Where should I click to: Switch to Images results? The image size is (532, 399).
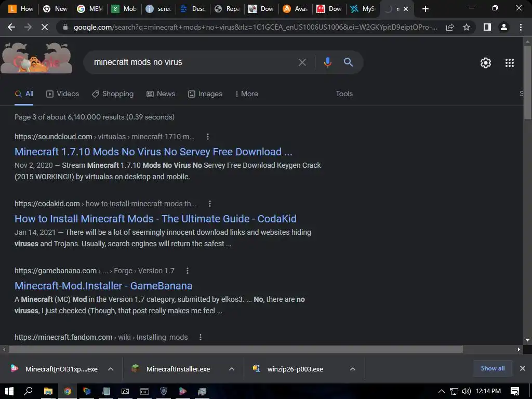[205, 94]
